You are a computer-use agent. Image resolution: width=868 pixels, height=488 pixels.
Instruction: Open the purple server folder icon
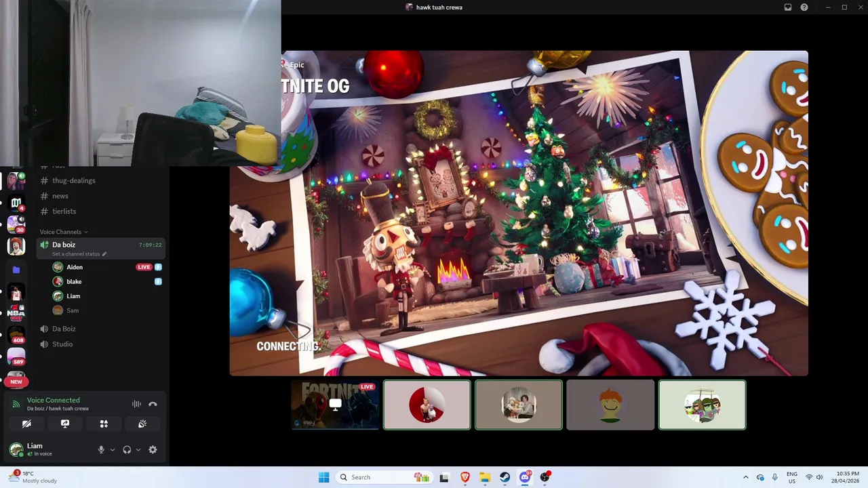(16, 269)
